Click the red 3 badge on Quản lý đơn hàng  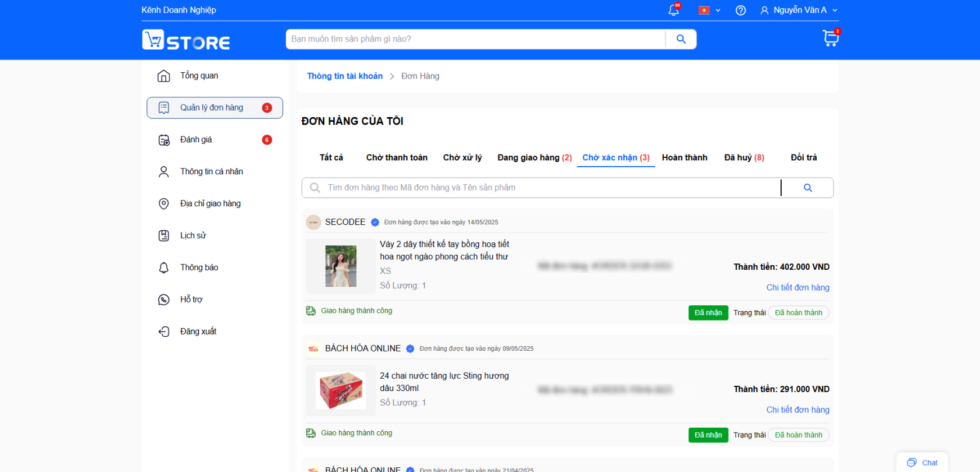tap(267, 108)
